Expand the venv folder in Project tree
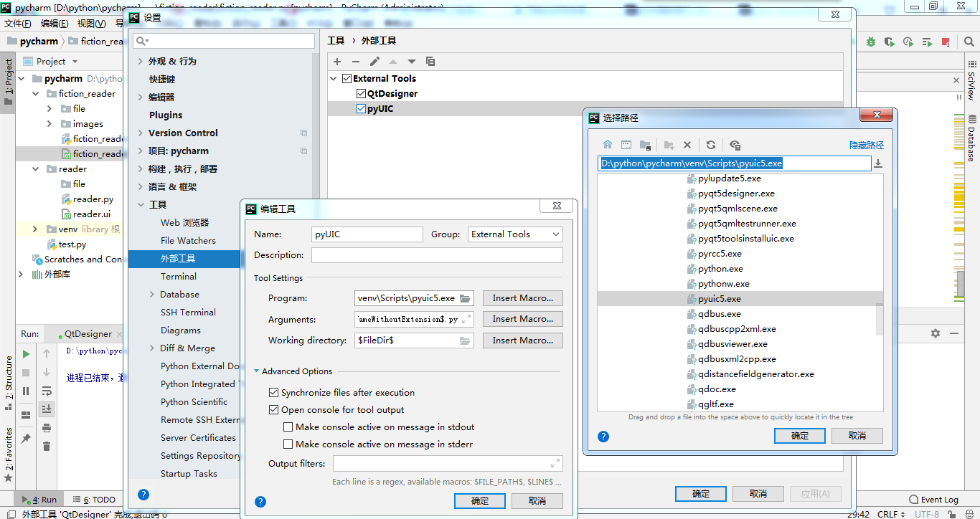The height and width of the screenshot is (519, 980). 35,229
